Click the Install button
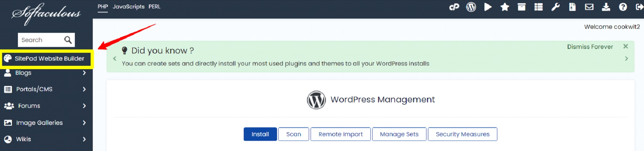644x151 pixels. pyautogui.click(x=260, y=134)
